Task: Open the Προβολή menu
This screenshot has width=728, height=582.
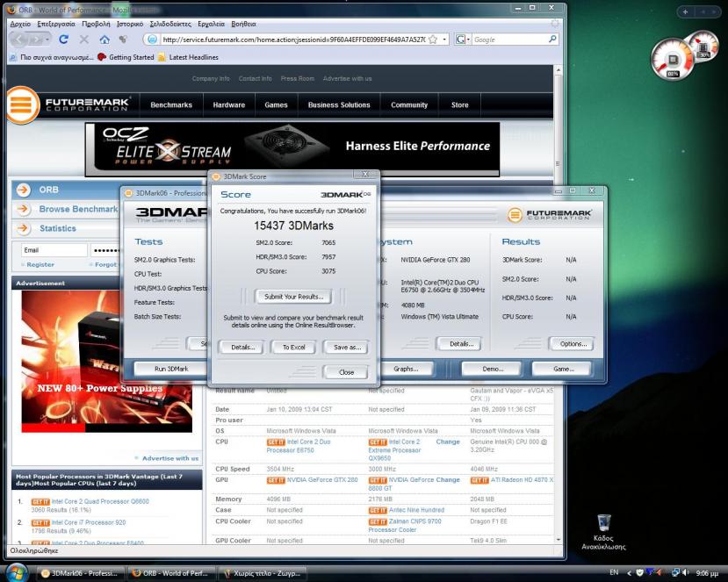Action: point(96,24)
